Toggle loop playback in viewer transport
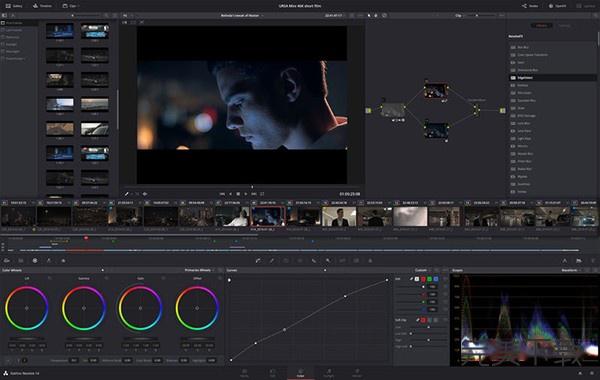 [x=262, y=194]
